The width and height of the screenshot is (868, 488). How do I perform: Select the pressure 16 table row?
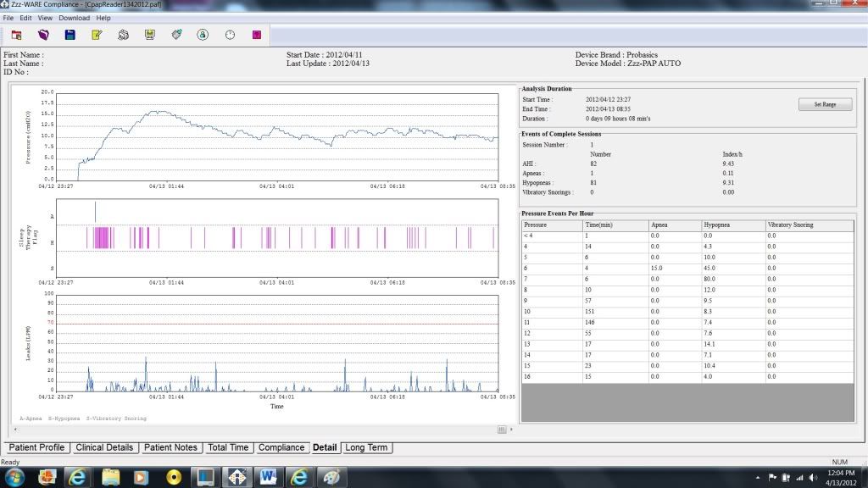687,377
